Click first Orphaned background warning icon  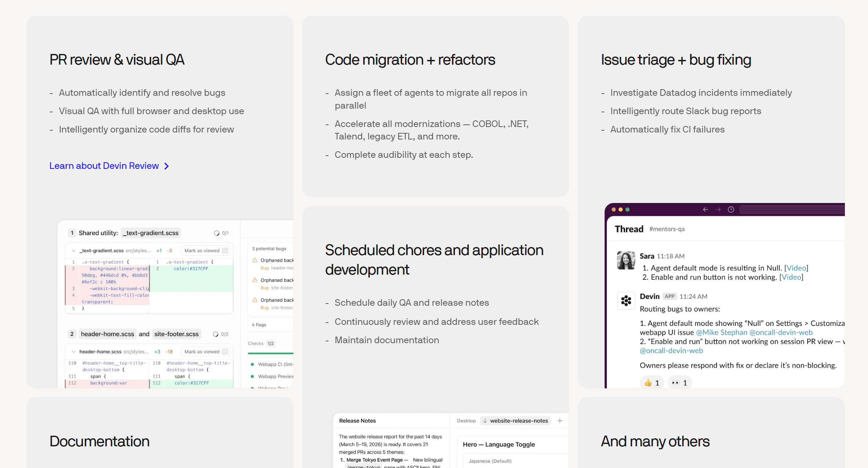point(255,260)
